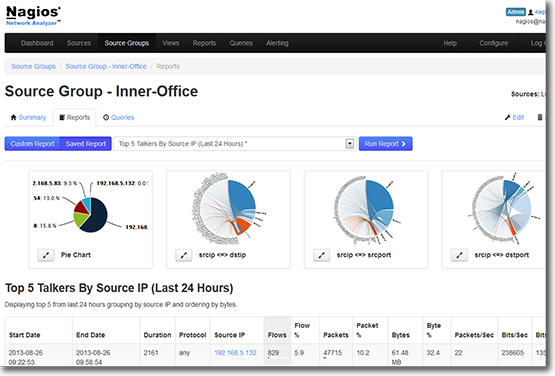Open source IP 192.168.5.132 link
Screen dimensions: 555x376
coord(235,353)
